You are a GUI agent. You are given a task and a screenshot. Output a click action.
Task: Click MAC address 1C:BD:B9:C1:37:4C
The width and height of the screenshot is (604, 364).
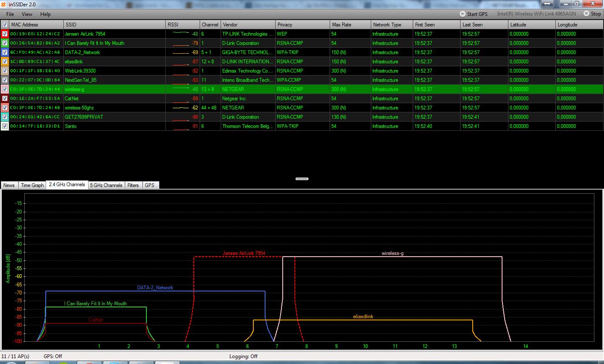(35, 62)
